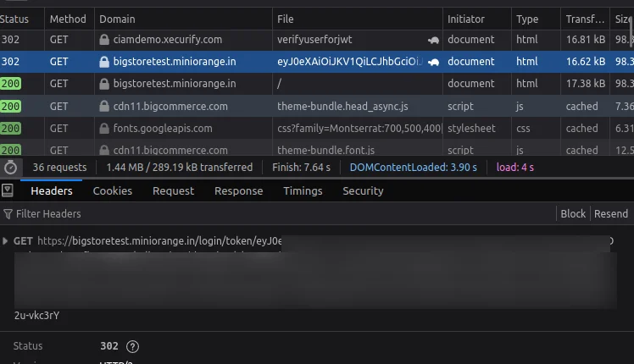Screen dimensions: 634x364
Task: Open the Cookies tab
Action: pyautogui.click(x=113, y=190)
